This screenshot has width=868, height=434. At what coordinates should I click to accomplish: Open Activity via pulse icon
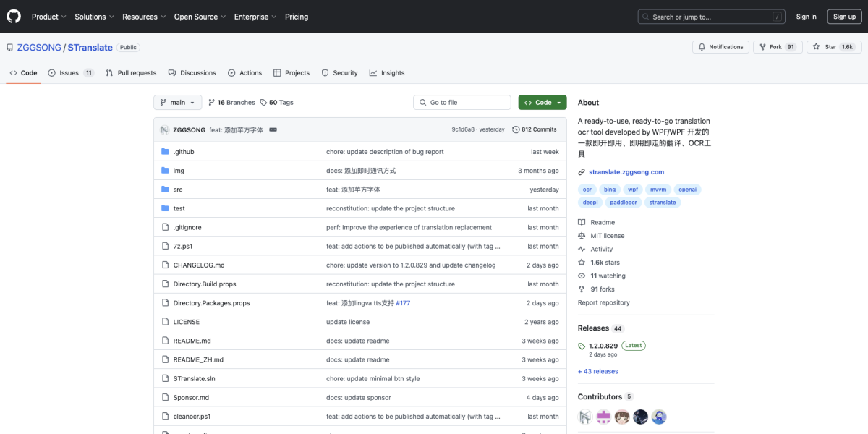click(x=581, y=249)
